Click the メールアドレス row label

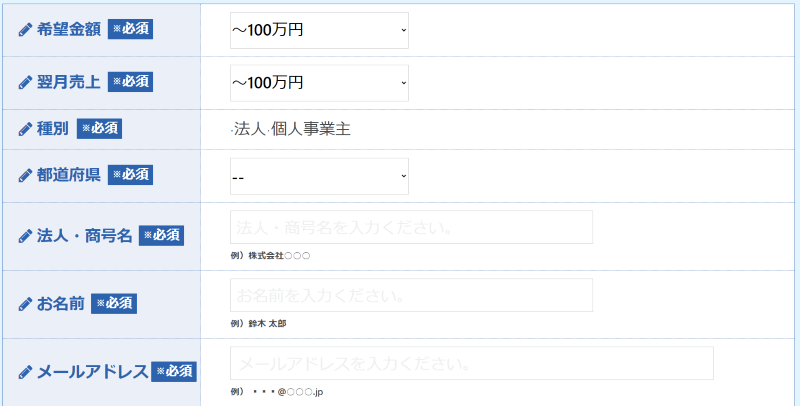(x=93, y=372)
